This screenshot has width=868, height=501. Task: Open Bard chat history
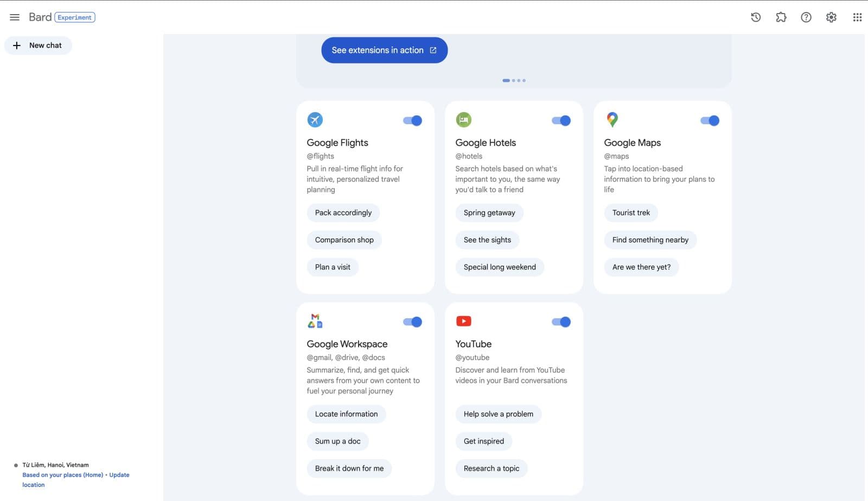tap(755, 17)
